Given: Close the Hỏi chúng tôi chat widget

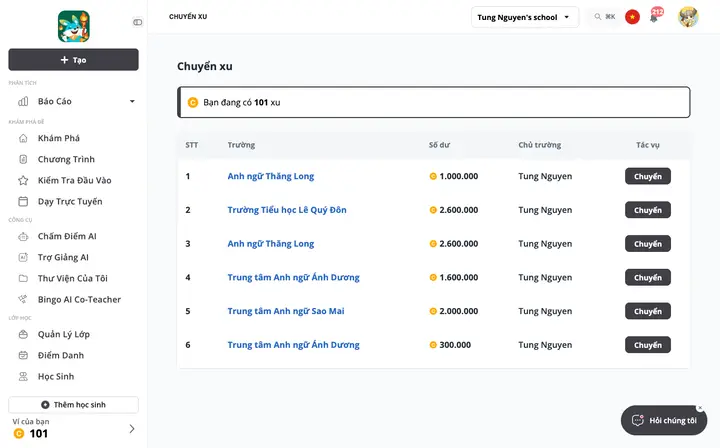Looking at the screenshot, I should point(700,408).
